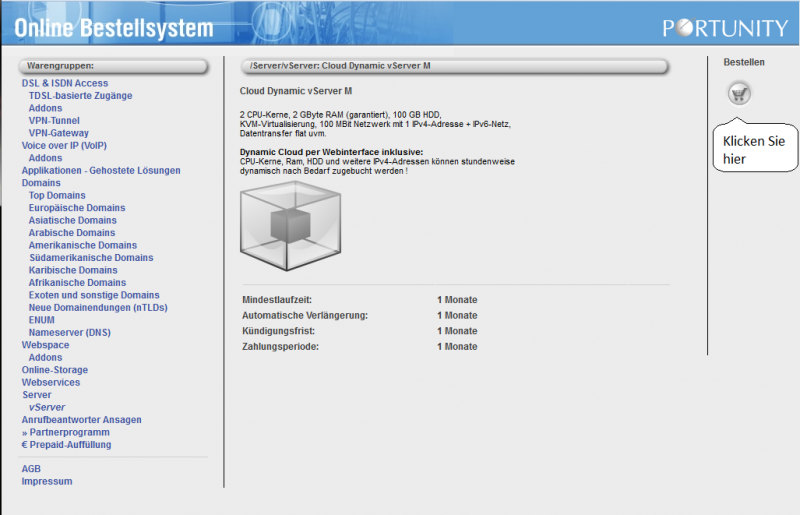The width and height of the screenshot is (800, 515).
Task: Open the Webservices category
Action: point(51,382)
